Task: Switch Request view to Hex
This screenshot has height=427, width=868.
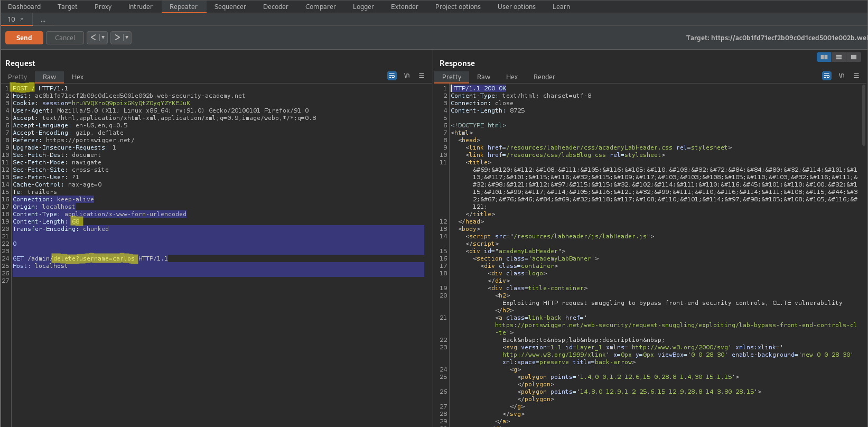Action: 78,77
